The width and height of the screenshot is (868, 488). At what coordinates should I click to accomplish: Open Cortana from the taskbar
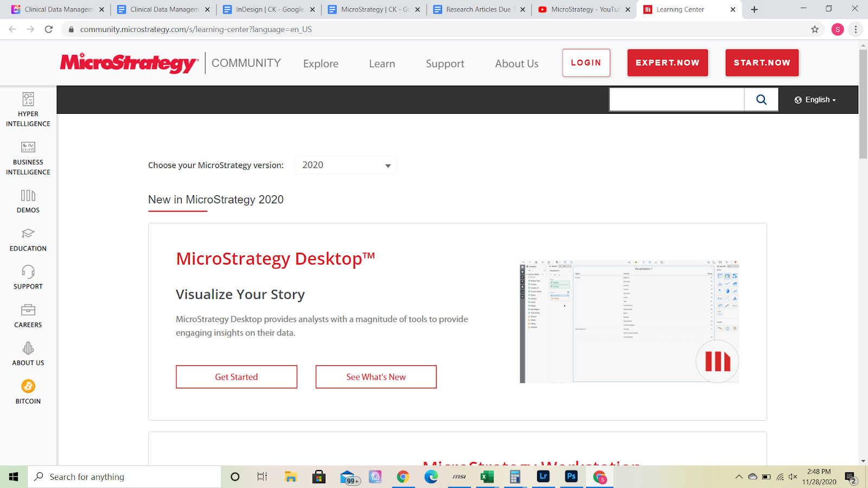click(x=235, y=477)
